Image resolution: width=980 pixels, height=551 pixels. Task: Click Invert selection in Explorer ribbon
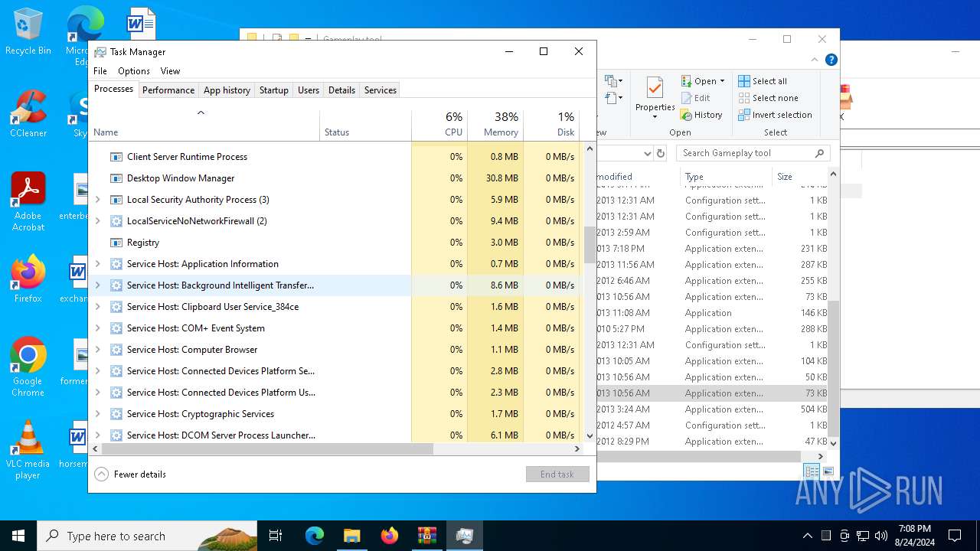coord(775,115)
